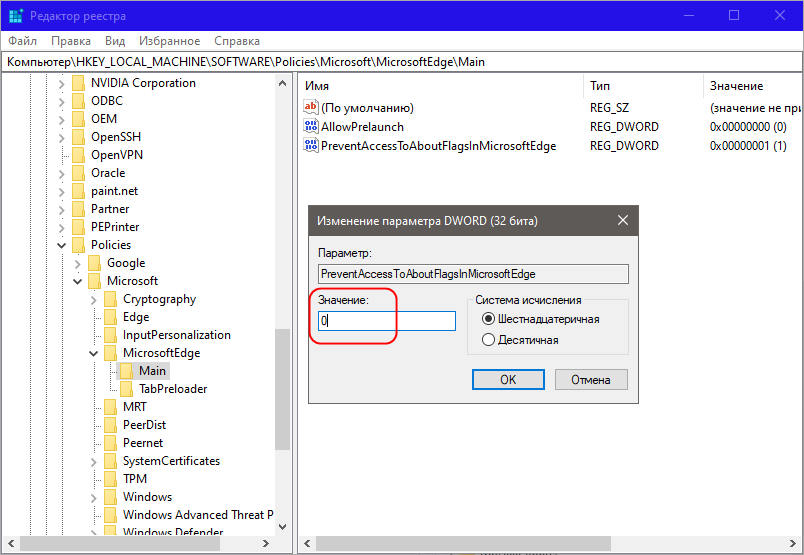This screenshot has height=555, width=804.
Task: Expand the Windows key under Microsoft
Action: (x=93, y=498)
